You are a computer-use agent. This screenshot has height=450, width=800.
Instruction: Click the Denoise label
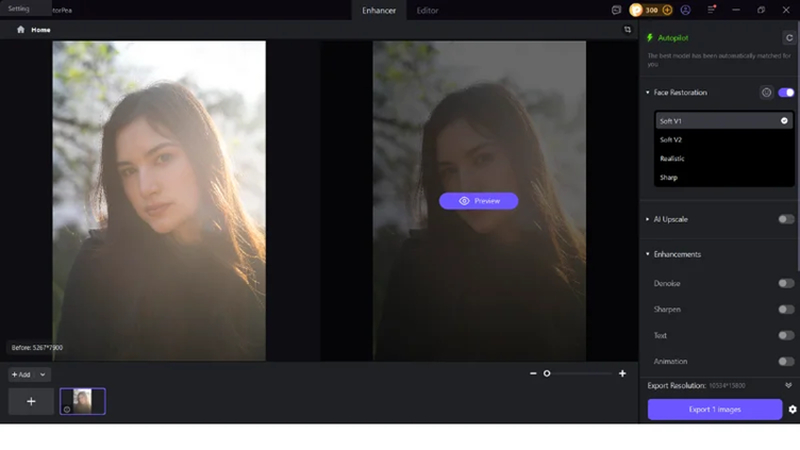tap(667, 283)
